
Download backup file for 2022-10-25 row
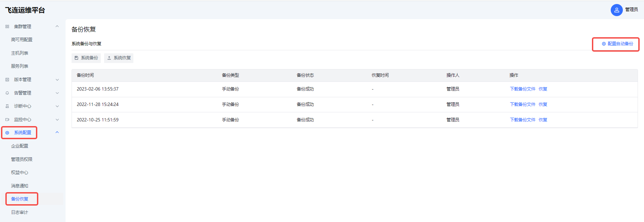pos(523,120)
